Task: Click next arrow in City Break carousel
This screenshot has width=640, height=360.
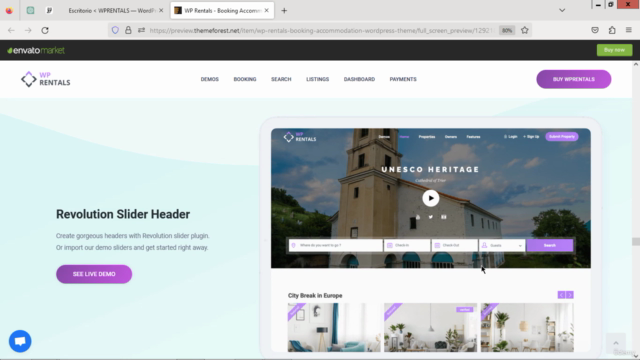Action: 570,295
